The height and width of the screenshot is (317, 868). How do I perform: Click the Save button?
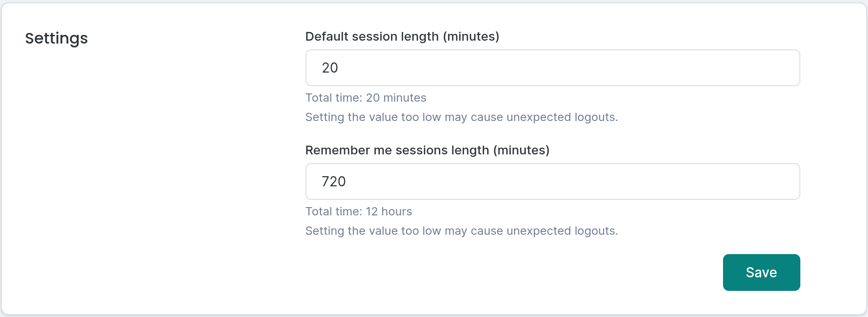click(x=761, y=272)
